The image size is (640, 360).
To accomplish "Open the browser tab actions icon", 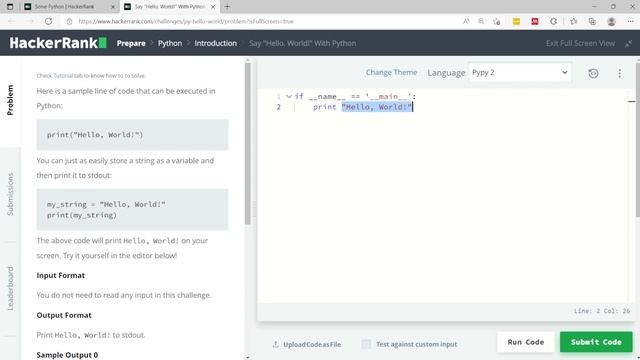I will pyautogui.click(x=10, y=7).
